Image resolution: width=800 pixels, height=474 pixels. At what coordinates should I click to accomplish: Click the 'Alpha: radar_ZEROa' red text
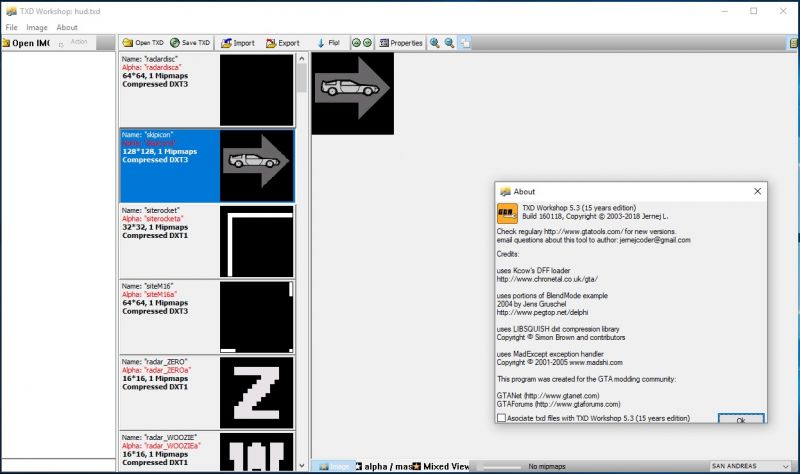tap(156, 370)
